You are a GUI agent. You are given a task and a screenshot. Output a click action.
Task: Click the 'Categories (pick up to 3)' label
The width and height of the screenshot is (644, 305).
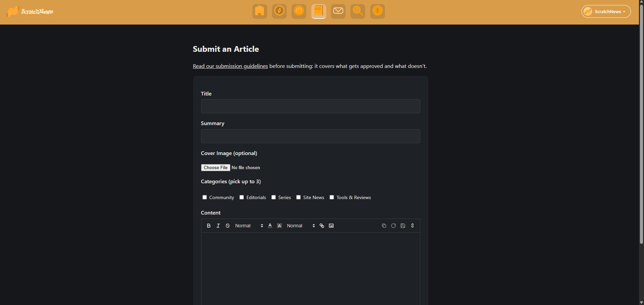231,182
